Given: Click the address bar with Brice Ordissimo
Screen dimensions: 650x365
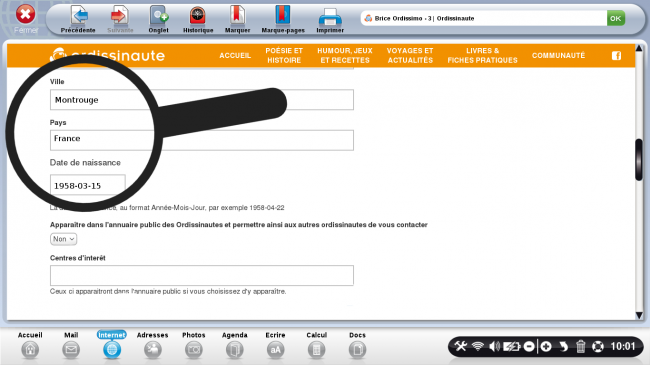Looking at the screenshot, I should [484, 18].
